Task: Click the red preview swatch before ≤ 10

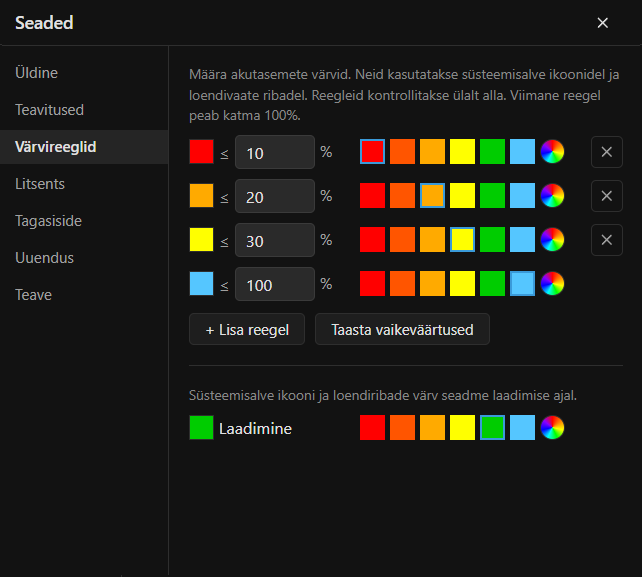Action: tap(201, 152)
